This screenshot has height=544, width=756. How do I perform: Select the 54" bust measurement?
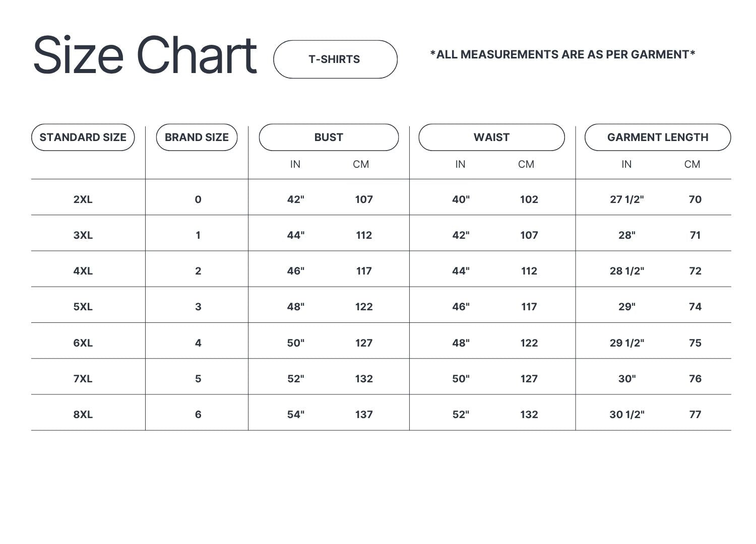tap(296, 415)
